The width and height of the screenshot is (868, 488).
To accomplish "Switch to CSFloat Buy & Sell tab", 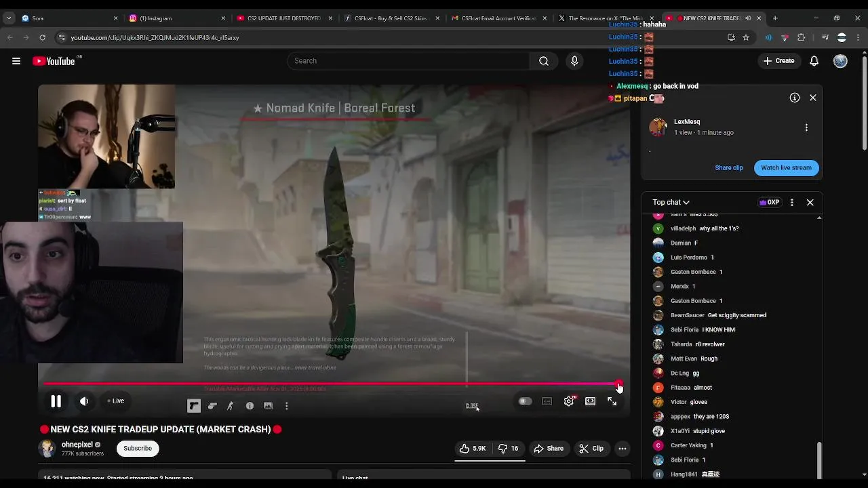I will click(391, 18).
